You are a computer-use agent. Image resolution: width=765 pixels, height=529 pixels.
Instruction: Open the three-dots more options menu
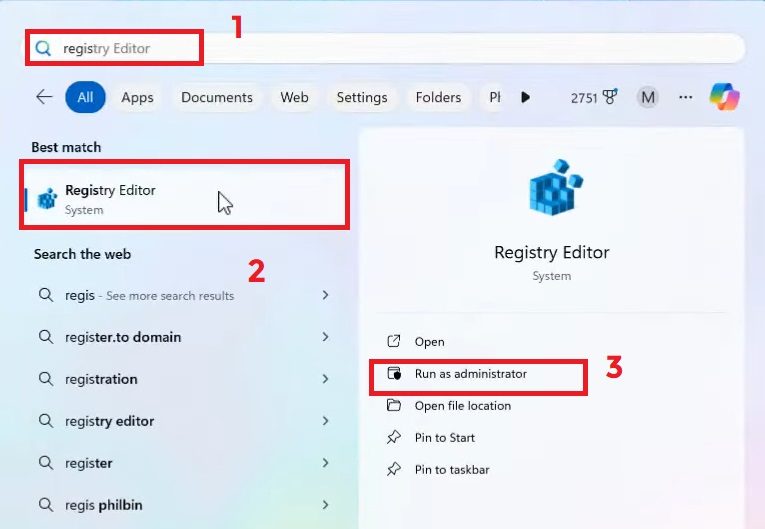685,97
